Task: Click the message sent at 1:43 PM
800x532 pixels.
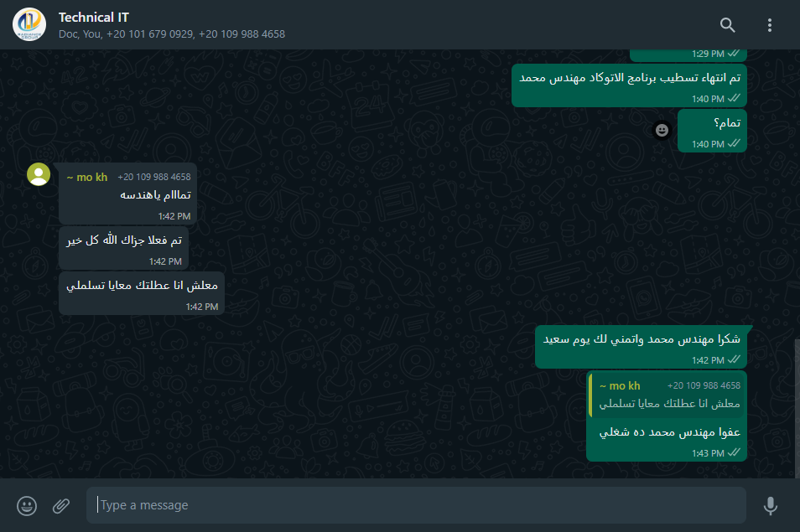Action: point(667,416)
